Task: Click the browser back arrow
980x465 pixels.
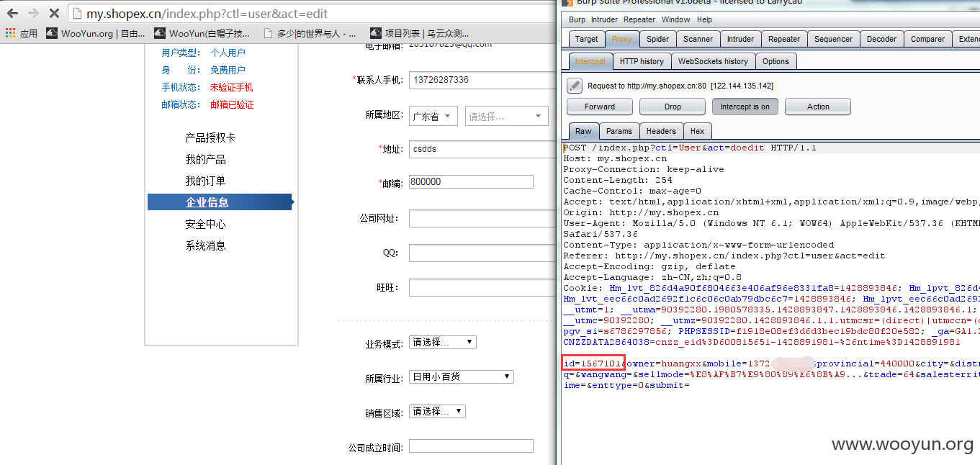Action: coord(12,14)
